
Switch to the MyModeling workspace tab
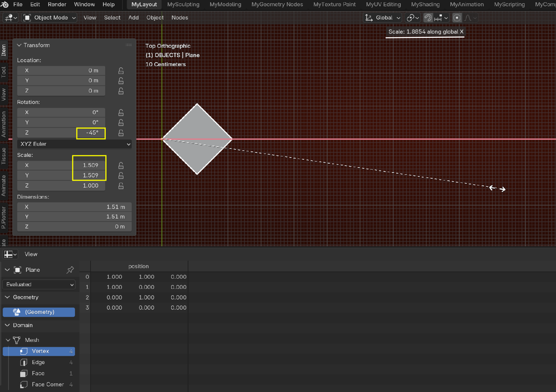pyautogui.click(x=225, y=4)
